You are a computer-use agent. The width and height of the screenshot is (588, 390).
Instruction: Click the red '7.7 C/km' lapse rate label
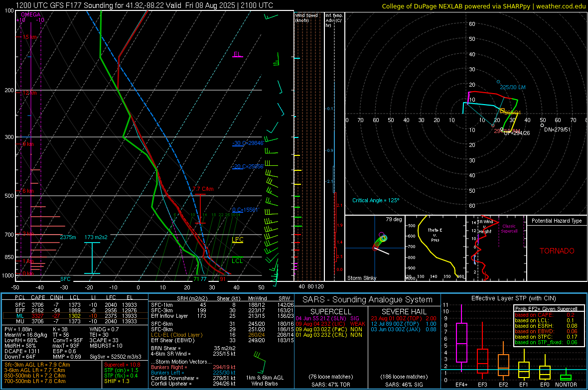203,189
